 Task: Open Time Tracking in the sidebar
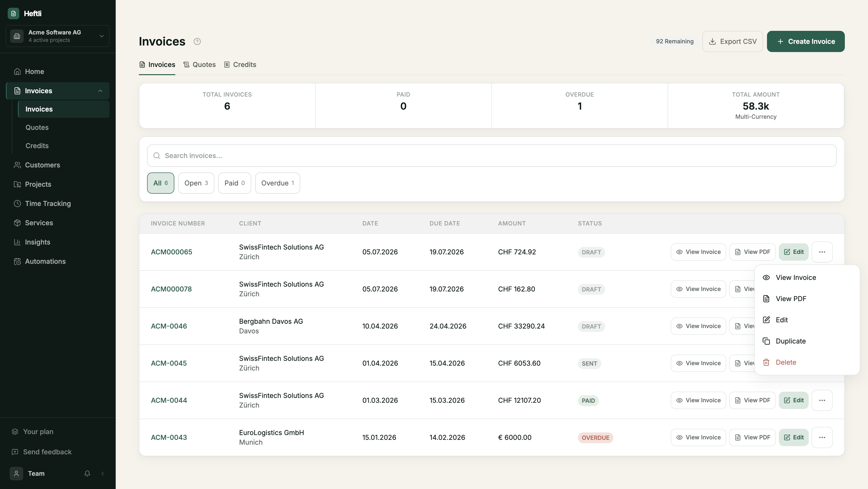coord(58,203)
